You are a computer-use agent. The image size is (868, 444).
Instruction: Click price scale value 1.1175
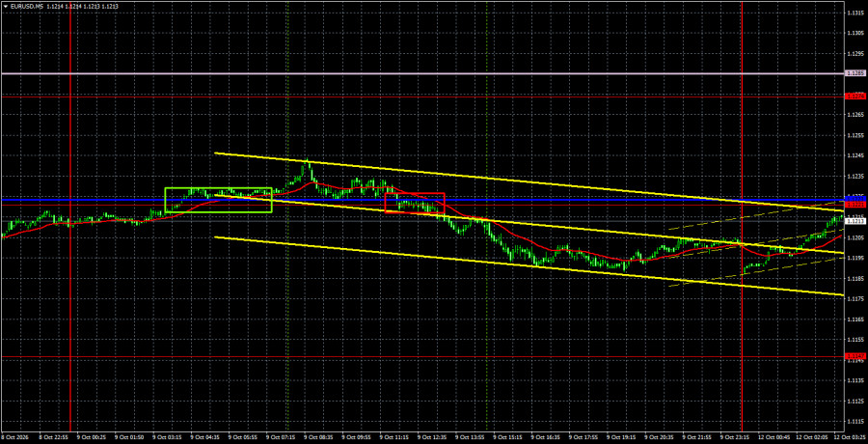(855, 299)
